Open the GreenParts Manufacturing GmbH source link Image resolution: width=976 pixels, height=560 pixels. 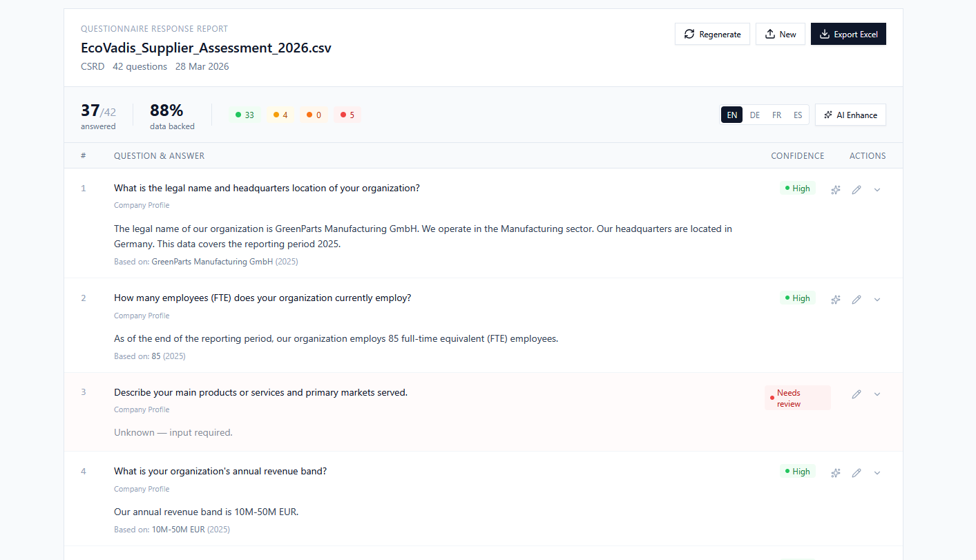tap(211, 261)
